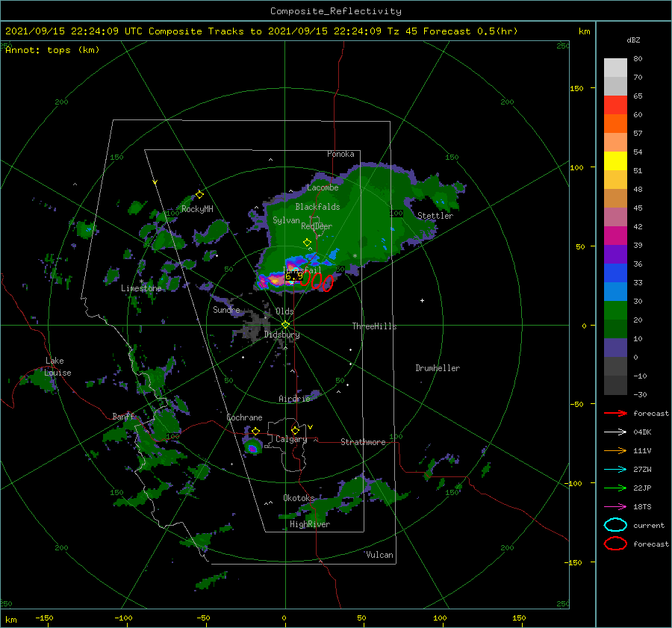The width and height of the screenshot is (672, 628).
Task: Click the 'Forecast 0.5(hr)' header text
Action: 470,31
